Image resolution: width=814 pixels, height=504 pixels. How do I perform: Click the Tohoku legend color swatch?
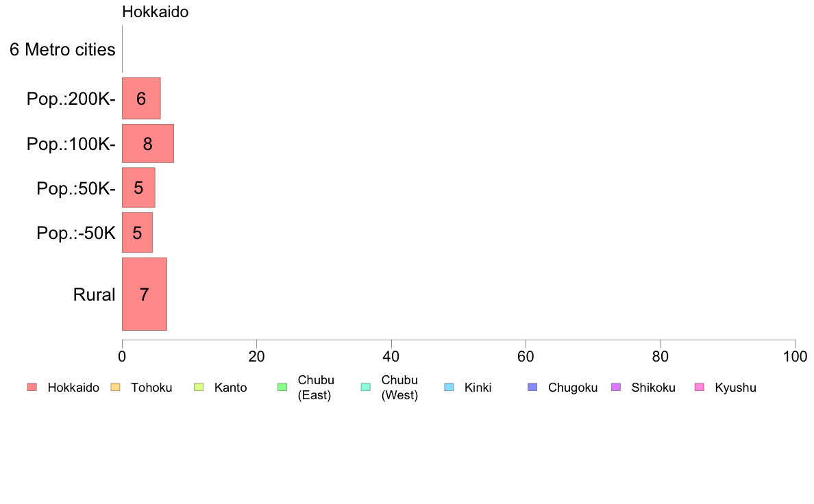(115, 387)
